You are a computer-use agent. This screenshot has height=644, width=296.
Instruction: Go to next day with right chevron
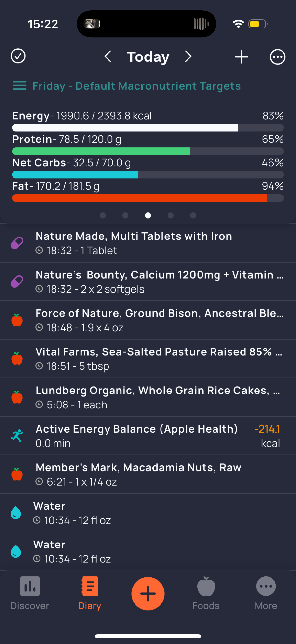coord(188,56)
